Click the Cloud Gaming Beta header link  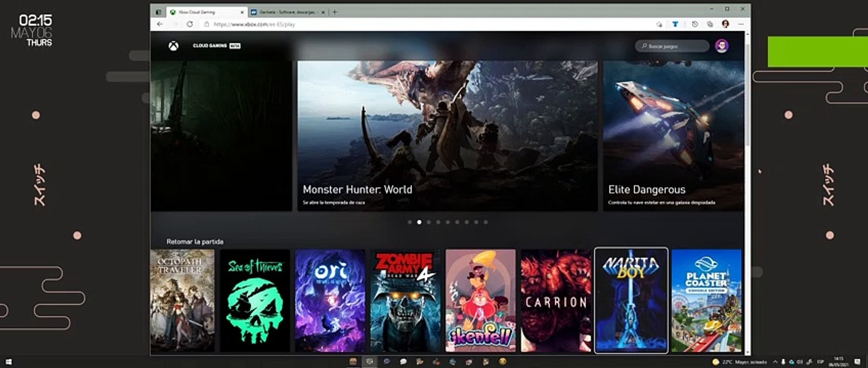tap(216, 45)
